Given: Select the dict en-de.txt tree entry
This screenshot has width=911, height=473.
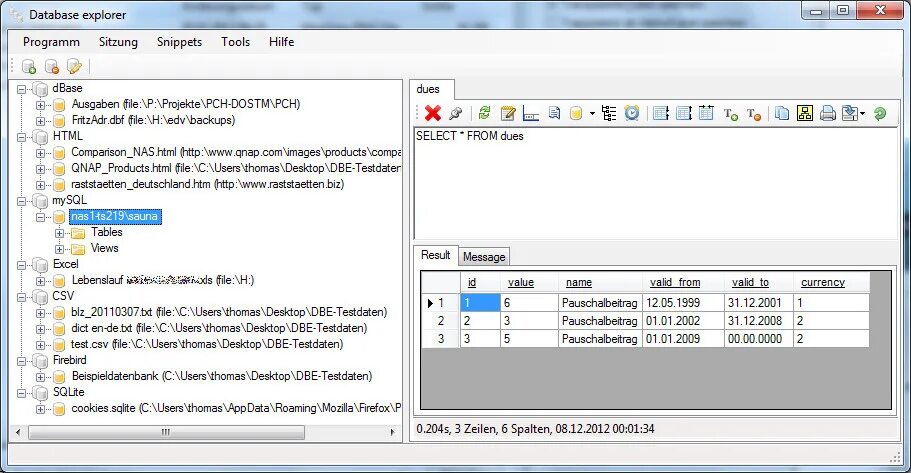Looking at the screenshot, I should tap(219, 328).
